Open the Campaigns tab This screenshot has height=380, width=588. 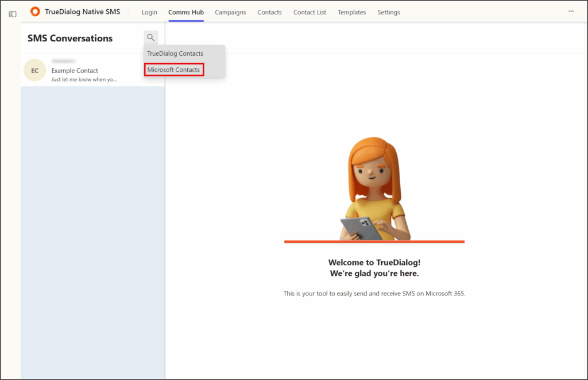(230, 12)
